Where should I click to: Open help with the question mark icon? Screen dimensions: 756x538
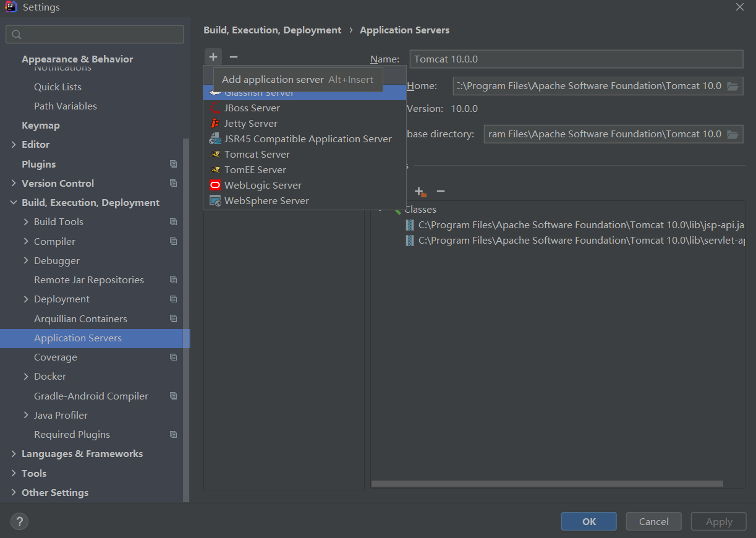(20, 522)
